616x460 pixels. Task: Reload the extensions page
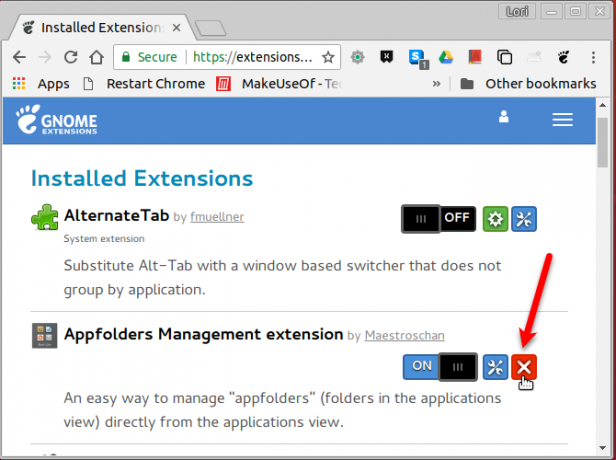[x=71, y=57]
